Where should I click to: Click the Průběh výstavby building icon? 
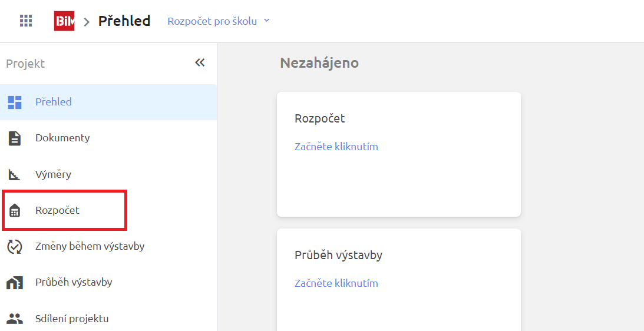tap(15, 283)
